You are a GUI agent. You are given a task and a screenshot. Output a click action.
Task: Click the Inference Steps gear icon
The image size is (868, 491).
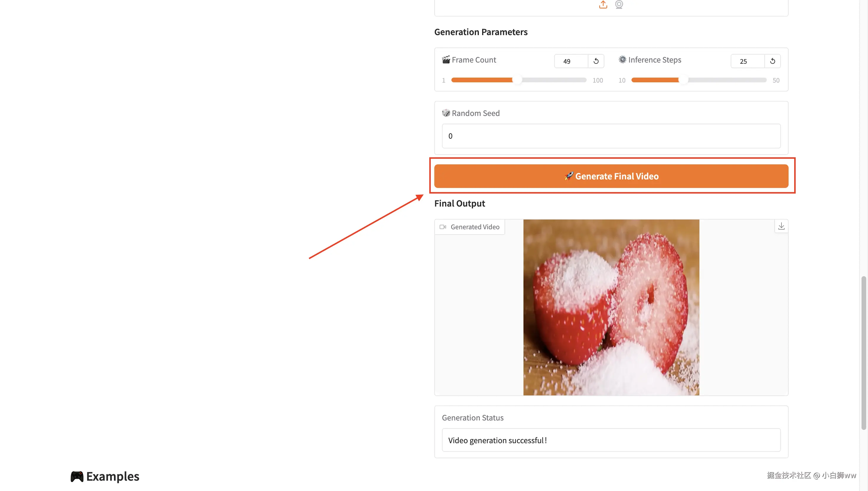(x=622, y=60)
